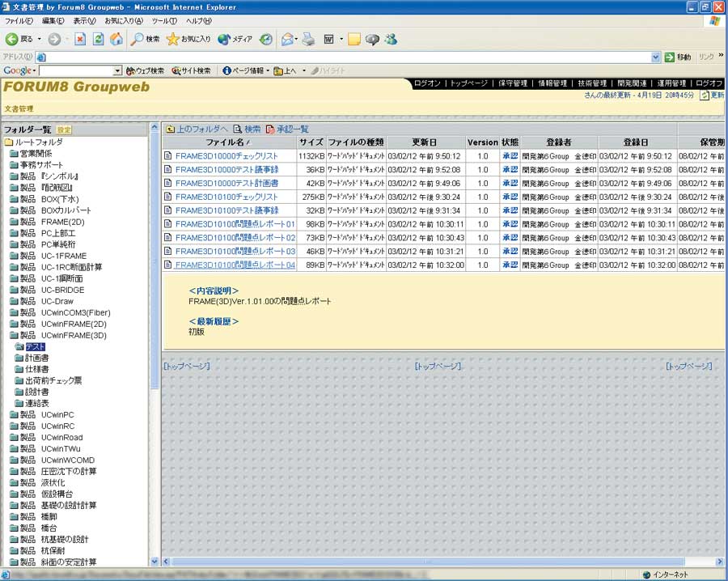Expand the Links toolbar chevron
This screenshot has width=728, height=581.
[721, 55]
